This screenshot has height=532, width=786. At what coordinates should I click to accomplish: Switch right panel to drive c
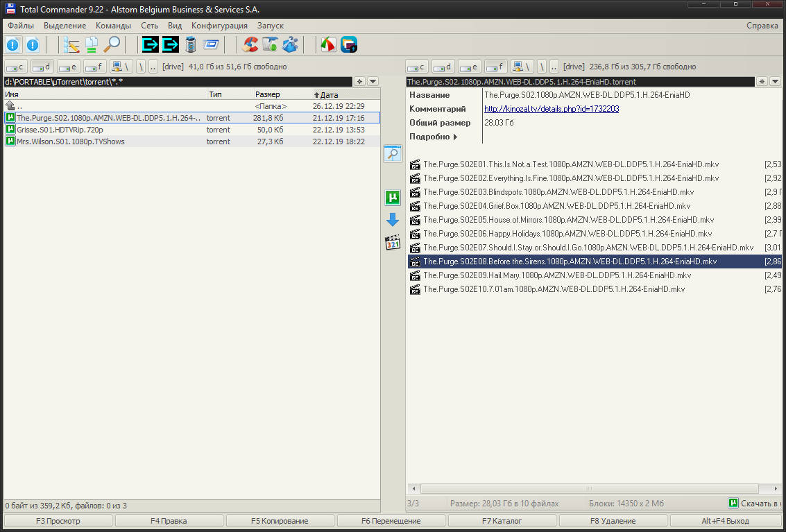418,66
